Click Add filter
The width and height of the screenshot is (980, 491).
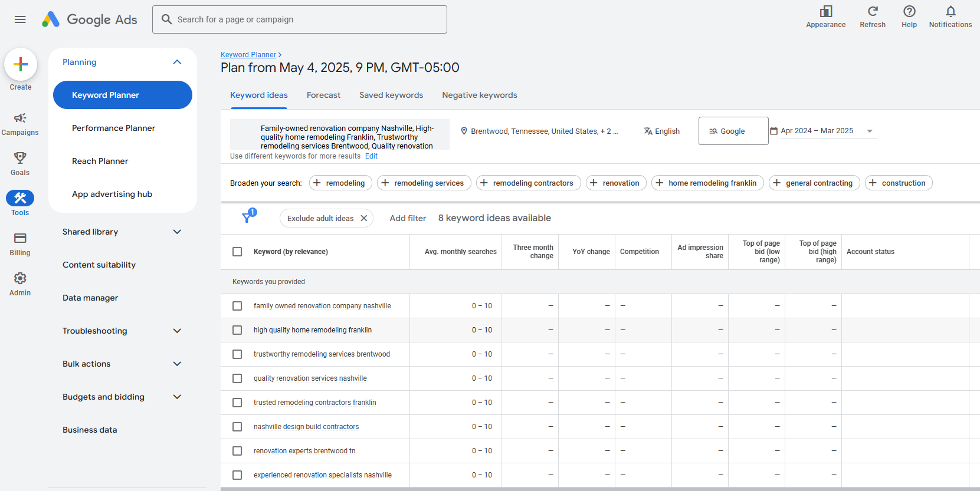(408, 218)
